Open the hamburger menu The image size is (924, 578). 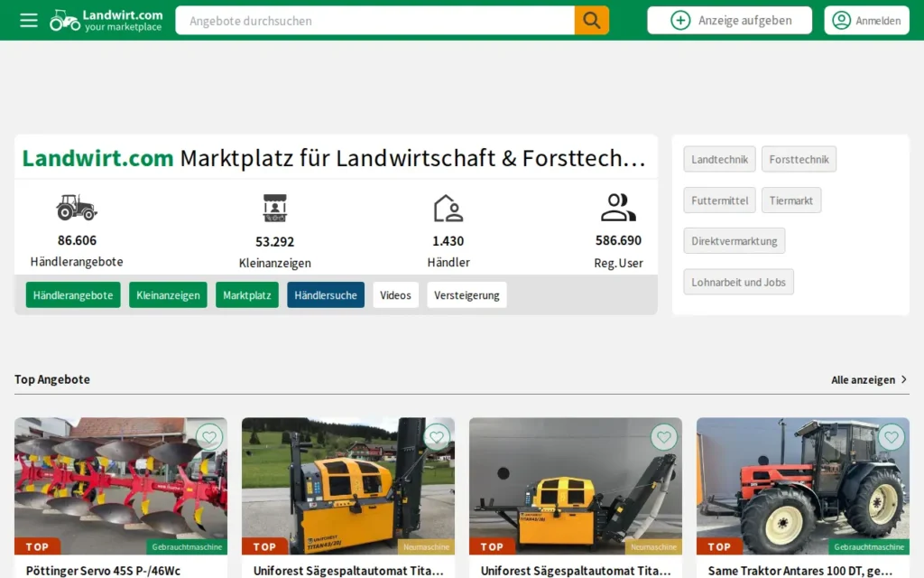pos(28,21)
